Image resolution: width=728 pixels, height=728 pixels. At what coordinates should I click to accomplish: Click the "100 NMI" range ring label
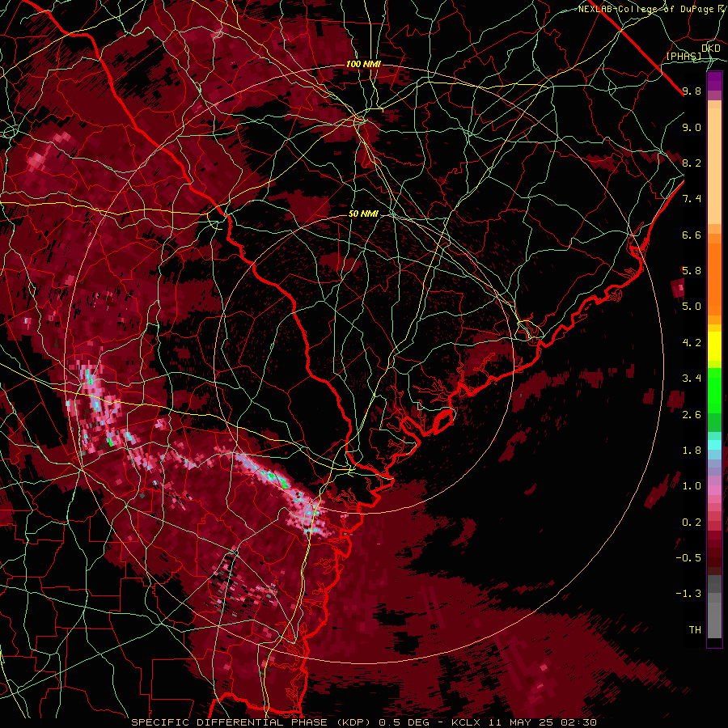tap(363, 64)
